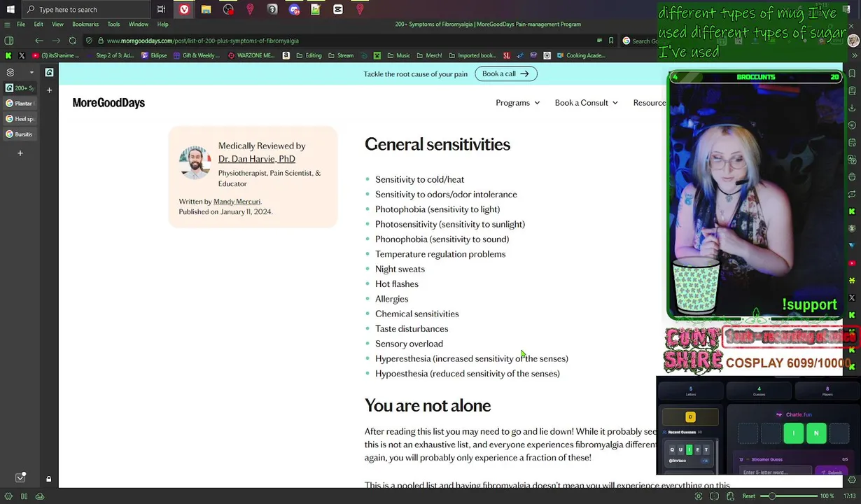
Task: Switch to the Vivaldi browser taskbar icon
Action: 184,9
